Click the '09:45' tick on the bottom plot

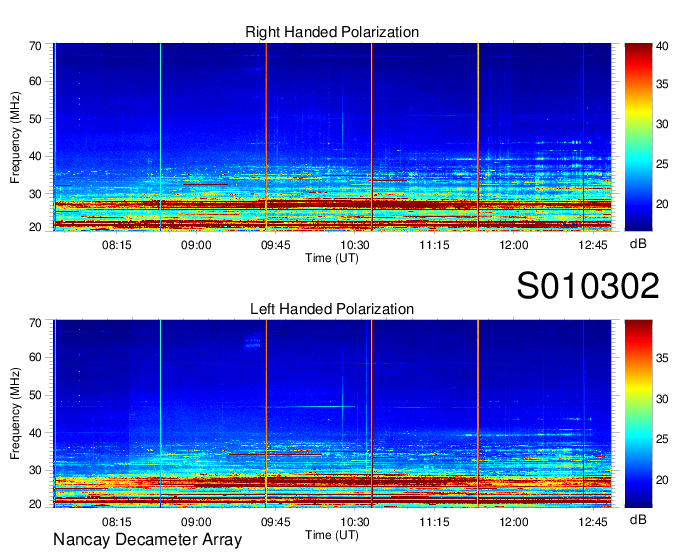tap(275, 522)
